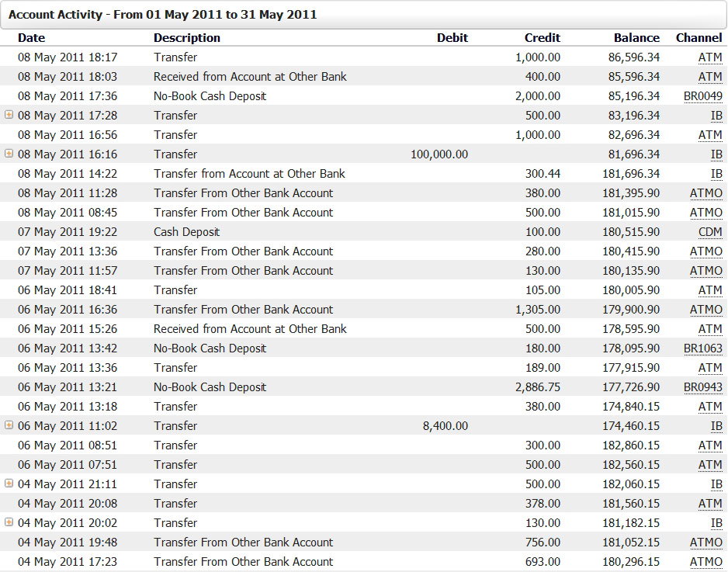Select the 100,000.00 debit amount
Viewport: 728px width, 572px height.
click(439, 154)
